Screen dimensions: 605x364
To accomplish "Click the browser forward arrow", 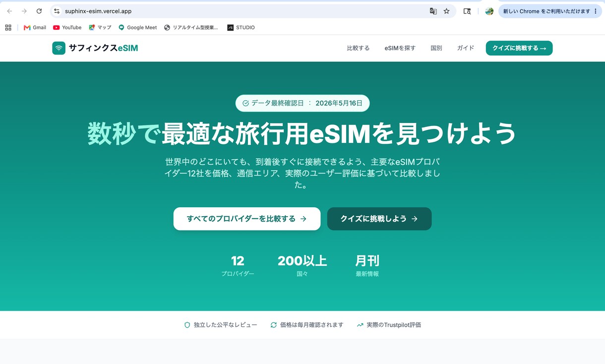I will 24,11.
